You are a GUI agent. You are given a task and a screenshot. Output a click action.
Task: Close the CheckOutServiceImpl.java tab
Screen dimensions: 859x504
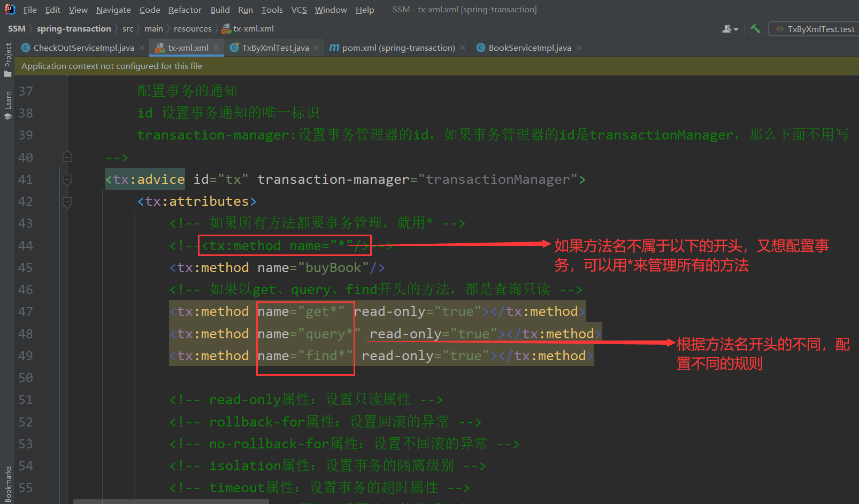142,48
